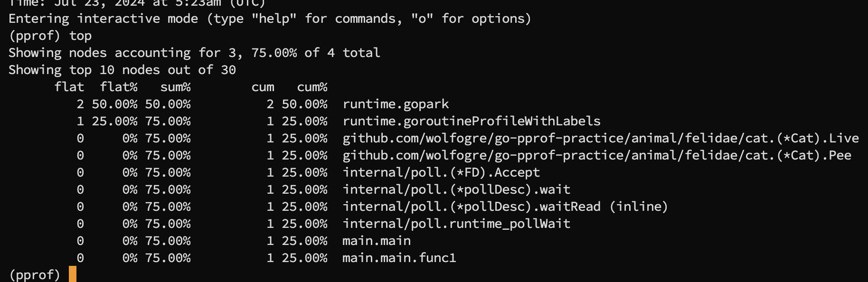Click the typed "top" command
Image resolution: width=868 pixels, height=282 pixels.
(80, 36)
